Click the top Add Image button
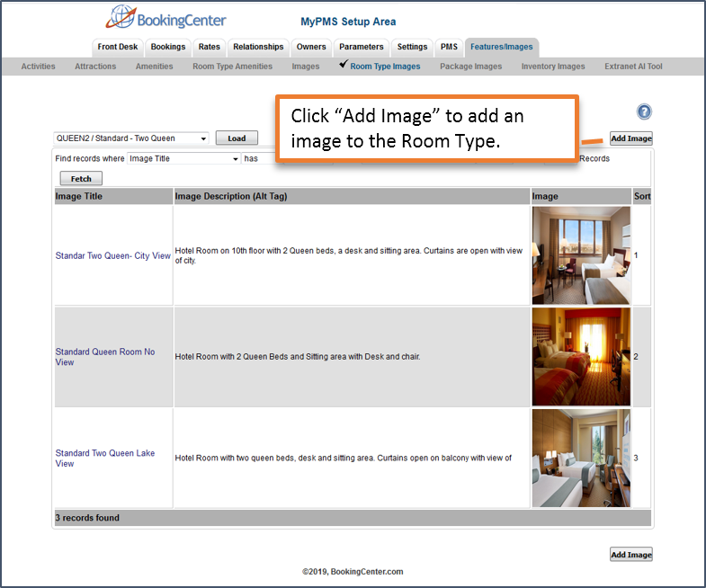 [630, 138]
